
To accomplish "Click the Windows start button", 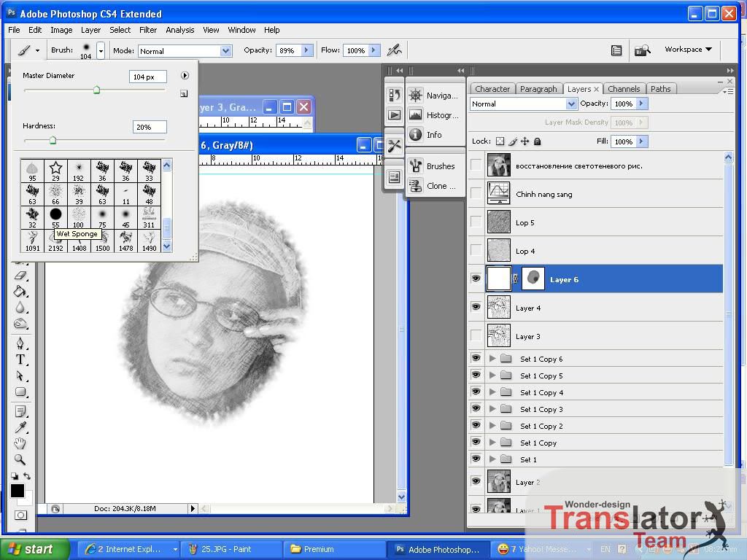I will 35,549.
